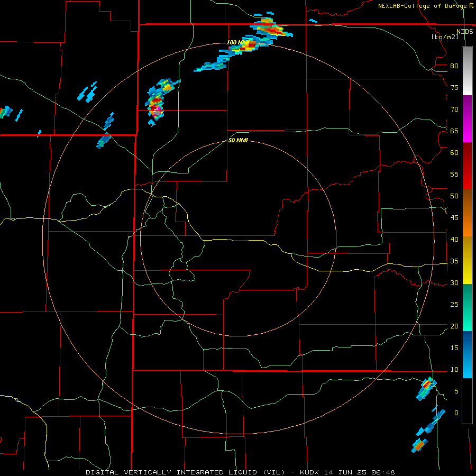Click the 0 value on the legend

click(x=456, y=413)
